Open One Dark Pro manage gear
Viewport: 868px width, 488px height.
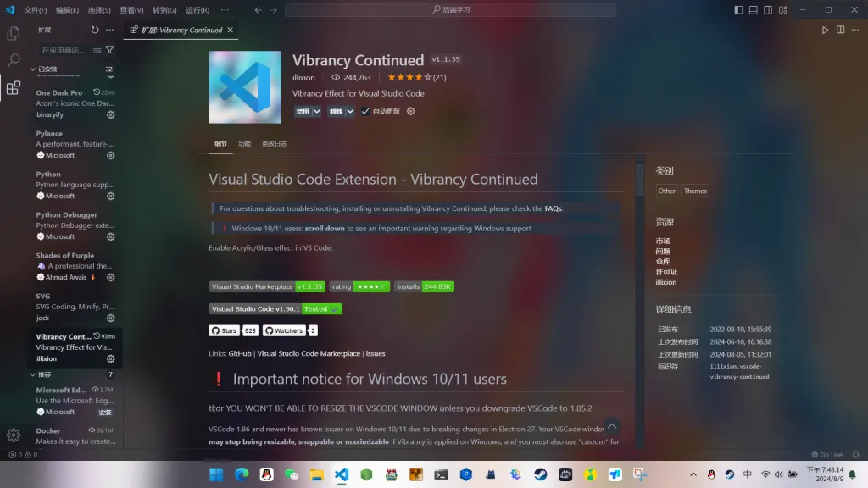111,114
